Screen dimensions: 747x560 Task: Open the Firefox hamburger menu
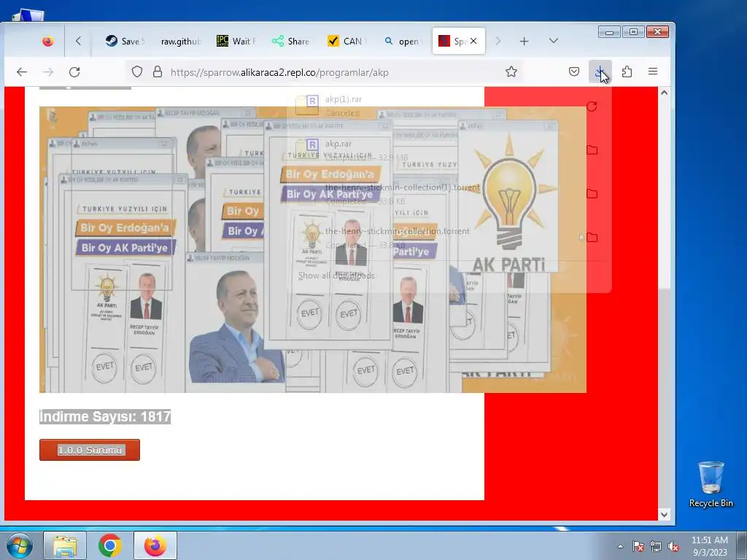pyautogui.click(x=653, y=72)
